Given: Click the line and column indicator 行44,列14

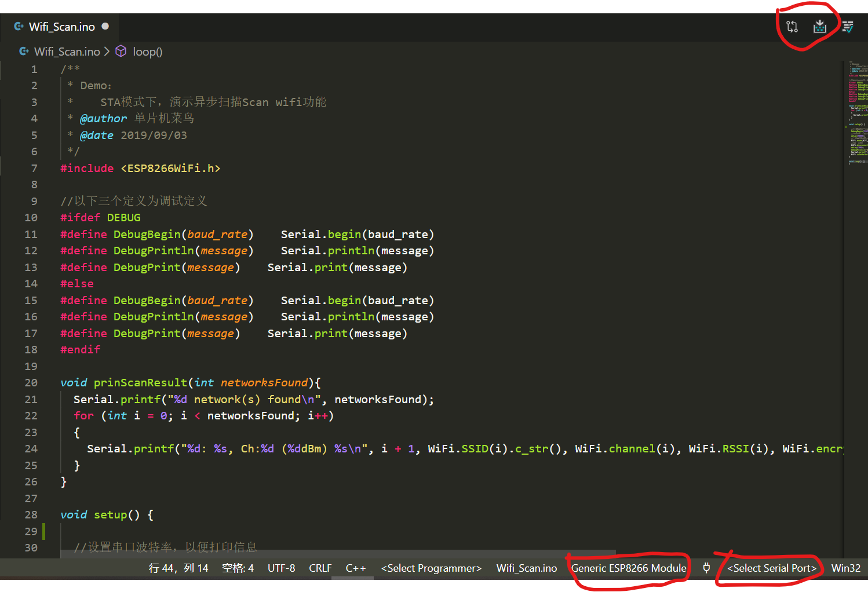Looking at the screenshot, I should point(178,568).
